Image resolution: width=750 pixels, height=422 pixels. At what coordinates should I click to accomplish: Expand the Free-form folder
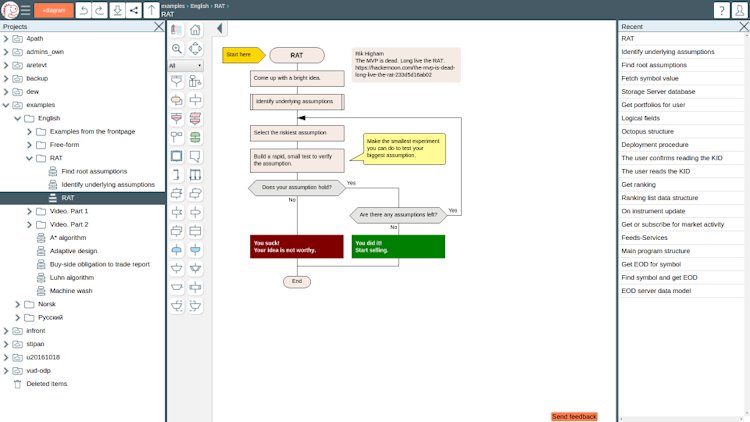click(29, 144)
